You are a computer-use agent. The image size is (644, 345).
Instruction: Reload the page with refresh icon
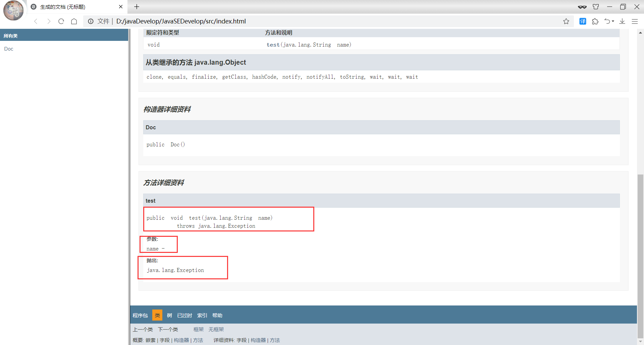click(x=61, y=21)
